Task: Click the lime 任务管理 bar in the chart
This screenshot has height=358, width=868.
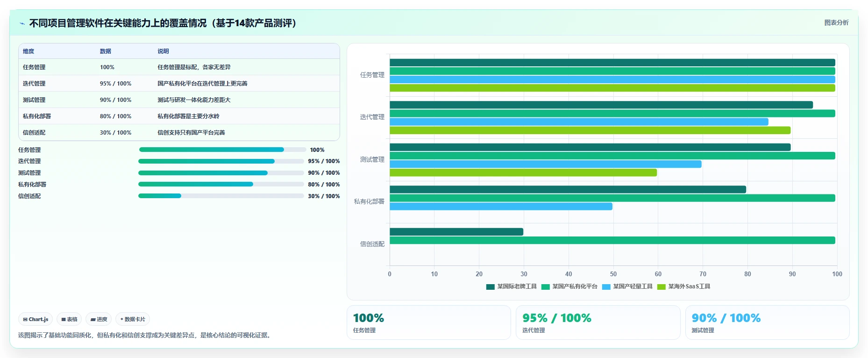Action: (612, 88)
